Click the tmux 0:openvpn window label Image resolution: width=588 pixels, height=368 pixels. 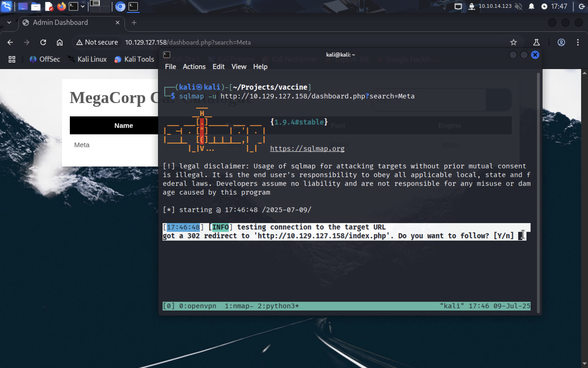point(198,306)
